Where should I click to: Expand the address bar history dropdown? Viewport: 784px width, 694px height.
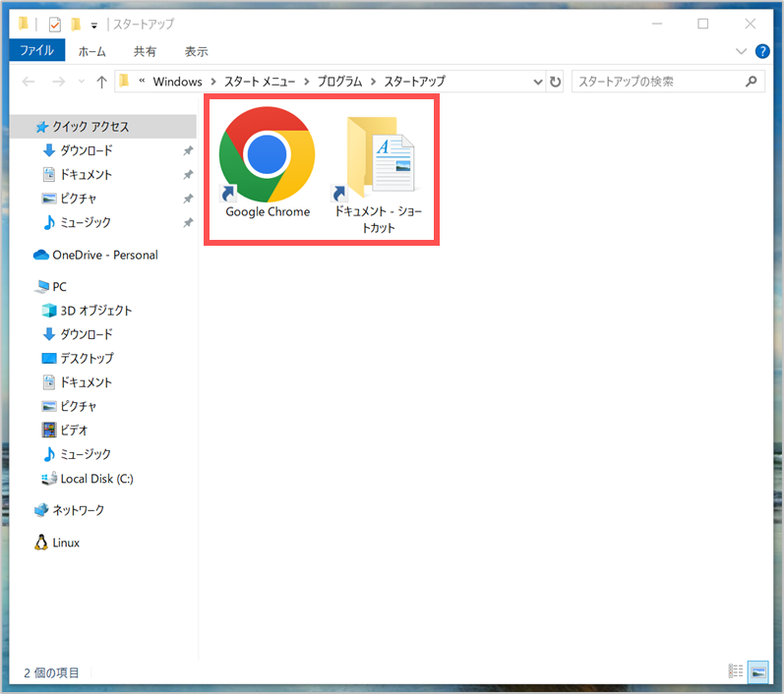538,82
